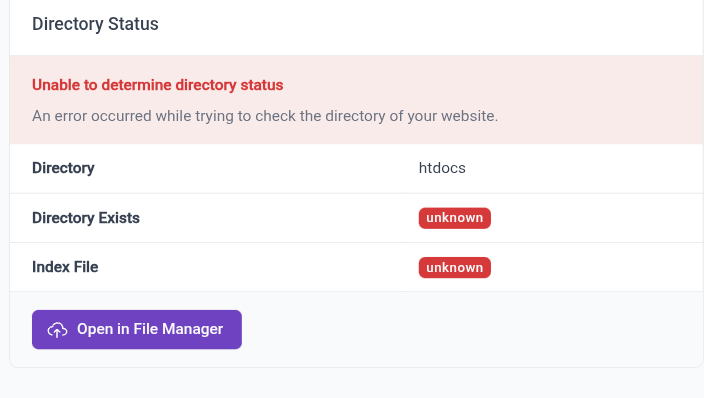Viewport: 704px width, 398px height.
Task: Click the unknown badge beside Index File
Action: 454,267
